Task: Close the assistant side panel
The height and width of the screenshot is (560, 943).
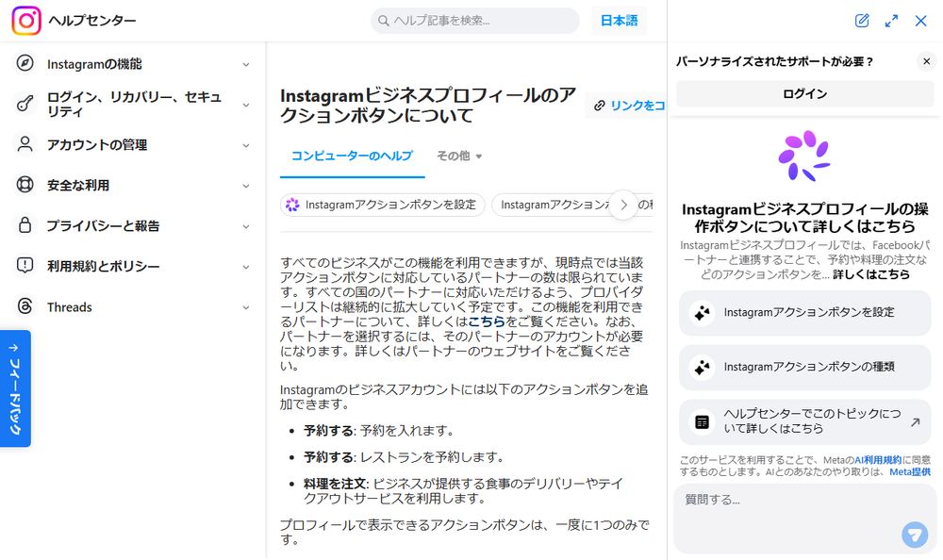Action: 920,21
